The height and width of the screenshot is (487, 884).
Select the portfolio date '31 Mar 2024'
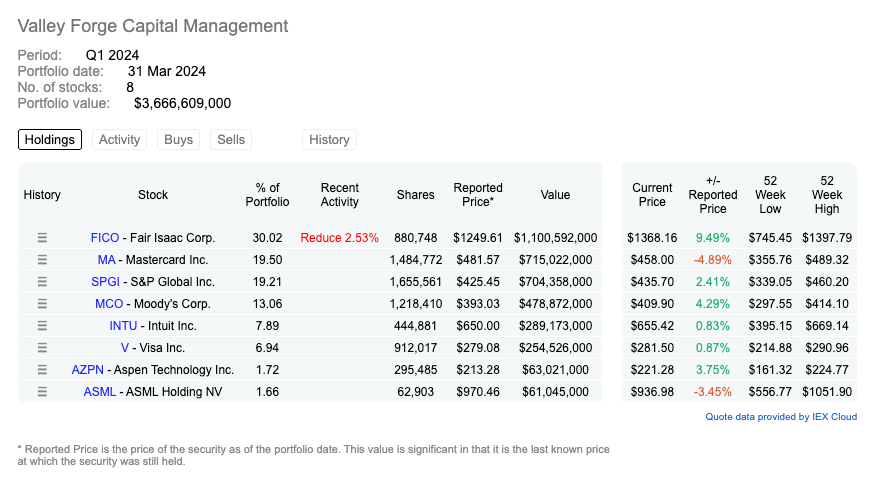coord(166,72)
